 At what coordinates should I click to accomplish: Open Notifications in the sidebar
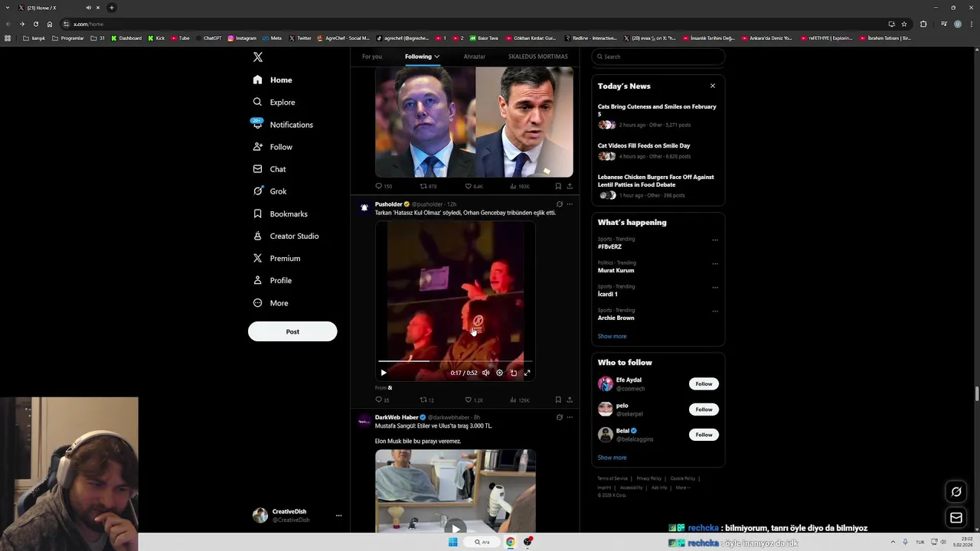[x=283, y=124]
